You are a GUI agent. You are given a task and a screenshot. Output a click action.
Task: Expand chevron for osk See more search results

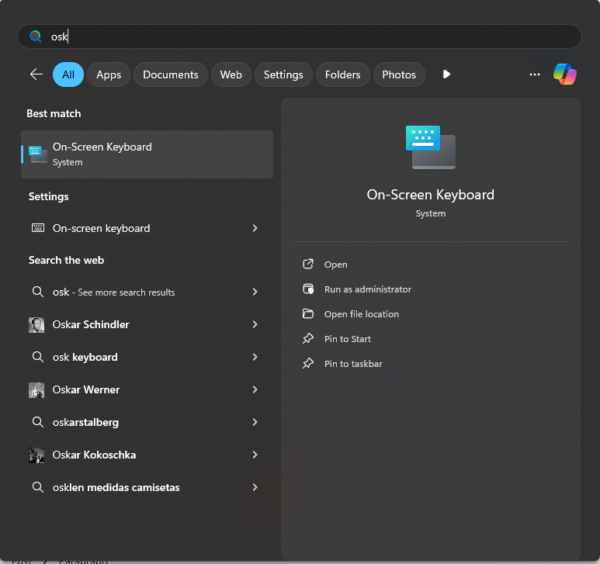pyautogui.click(x=255, y=292)
